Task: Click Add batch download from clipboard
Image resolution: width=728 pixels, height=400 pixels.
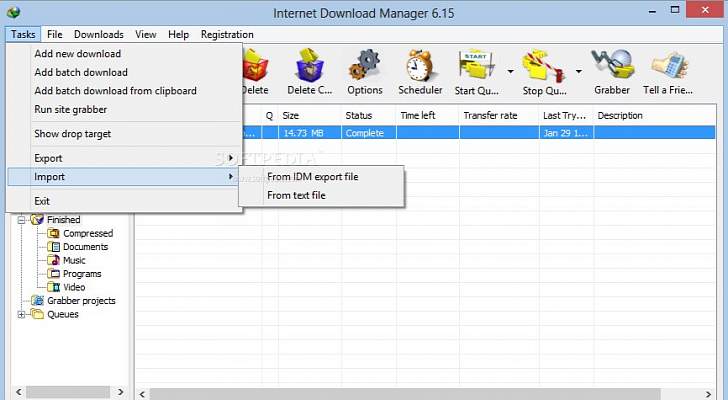Action: [x=115, y=91]
